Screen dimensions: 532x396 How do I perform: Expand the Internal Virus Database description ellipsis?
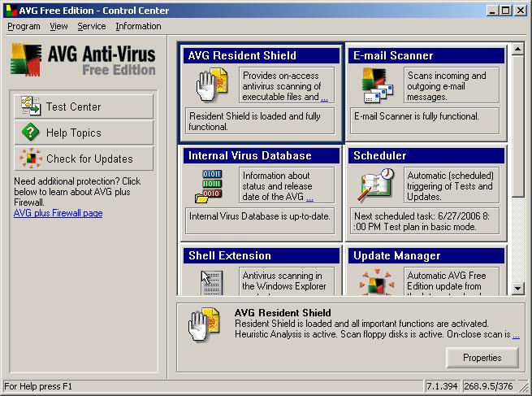(309, 198)
